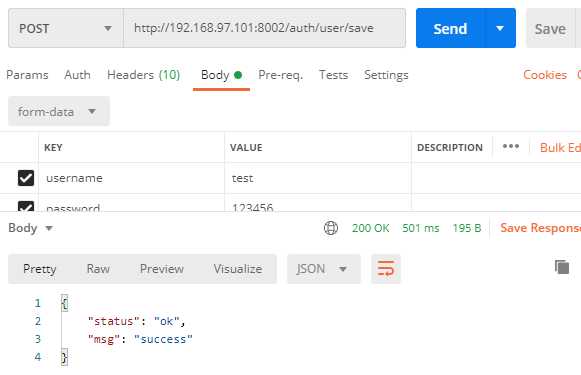581x375 pixels.
Task: Toggle the word wrap icon in response
Action: (386, 269)
